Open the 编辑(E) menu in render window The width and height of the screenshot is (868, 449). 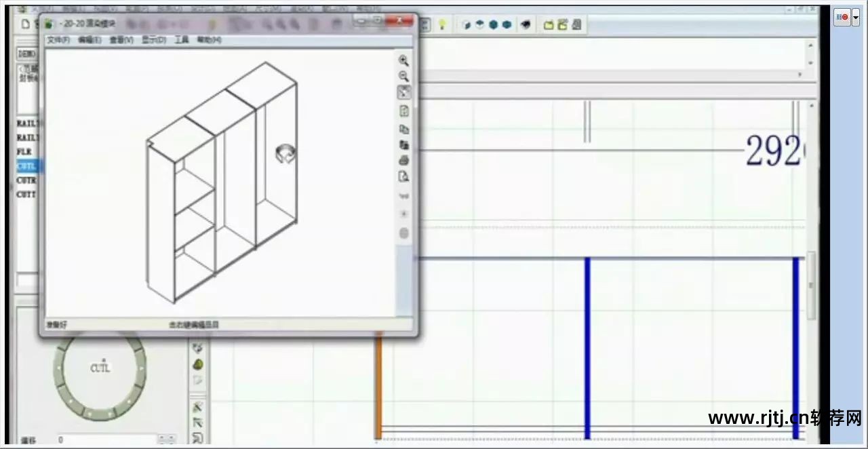click(90, 40)
